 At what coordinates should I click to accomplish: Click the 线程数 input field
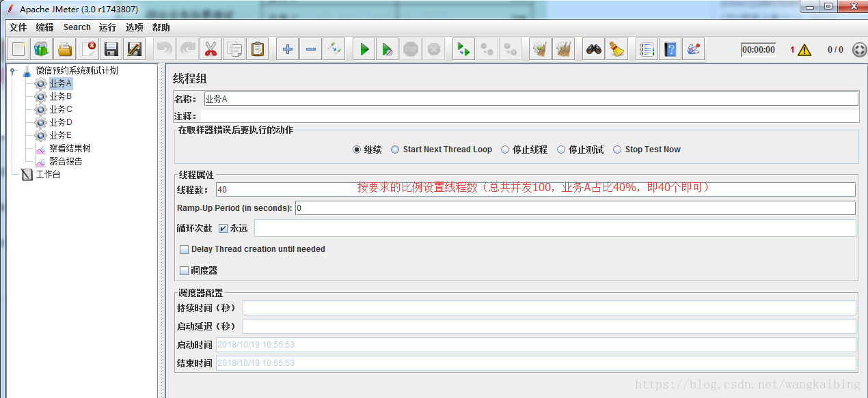pos(535,189)
